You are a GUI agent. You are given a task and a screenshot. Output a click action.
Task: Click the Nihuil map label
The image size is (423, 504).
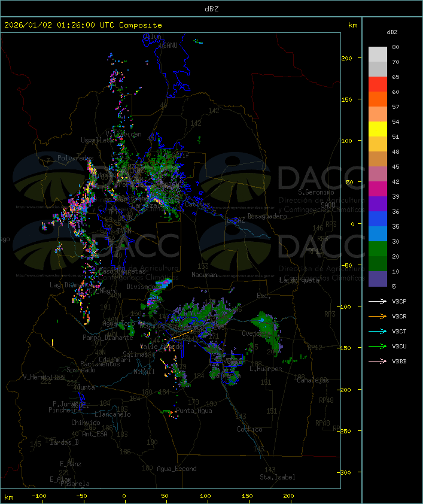click(144, 372)
